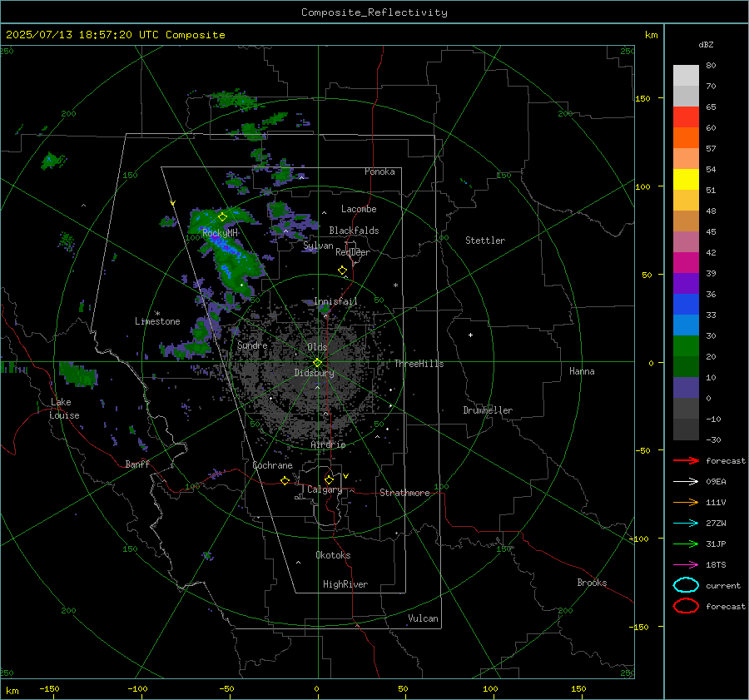Click the -30 value on dBZ scale
Image resolution: width=749 pixels, height=700 pixels.
point(713,440)
